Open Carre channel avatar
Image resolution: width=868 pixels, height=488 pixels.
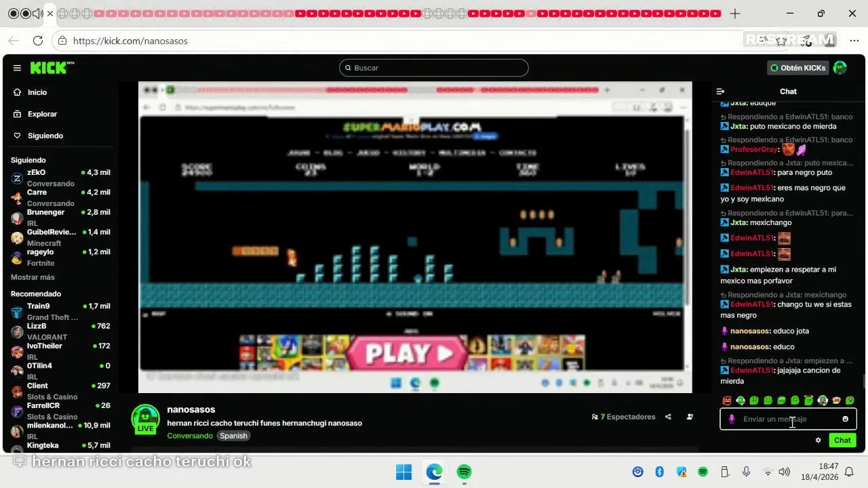17,198
